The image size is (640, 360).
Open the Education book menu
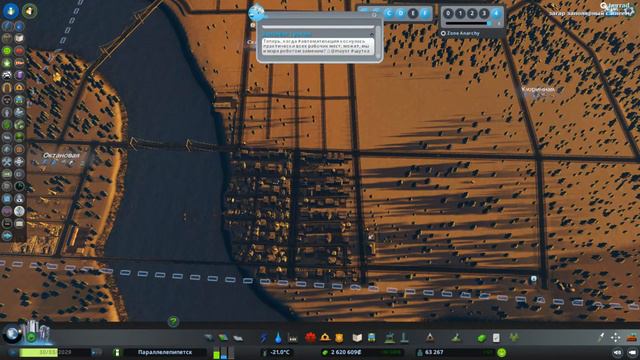click(x=357, y=338)
